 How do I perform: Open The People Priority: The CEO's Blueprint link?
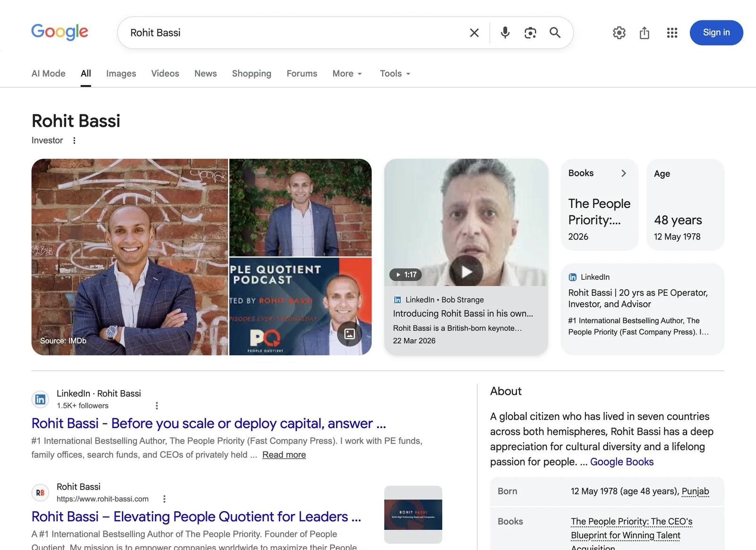(x=632, y=535)
